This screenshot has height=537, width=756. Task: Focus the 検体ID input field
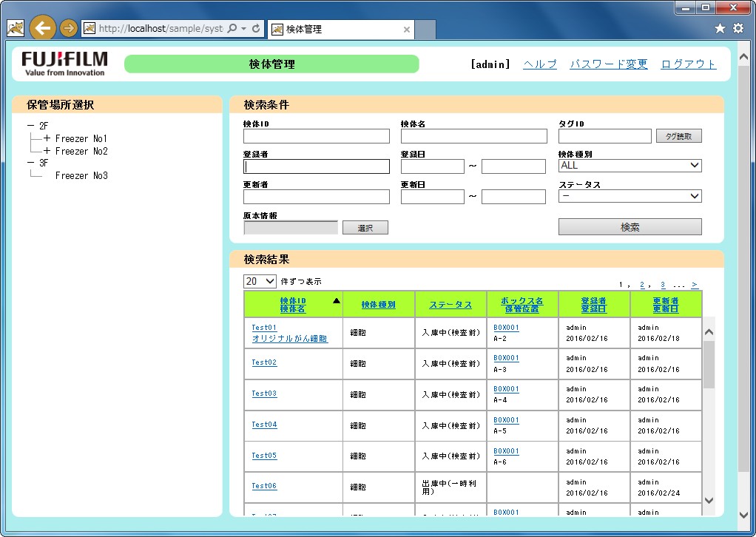pyautogui.click(x=317, y=136)
